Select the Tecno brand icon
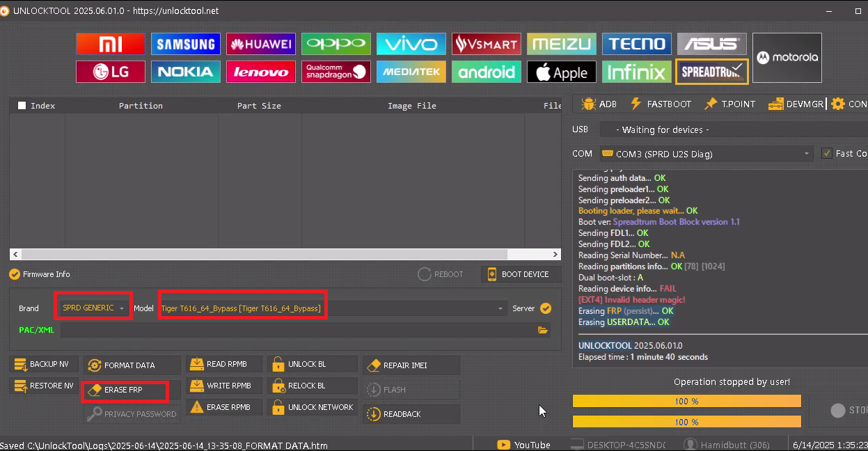This screenshot has width=868, height=451. [637, 44]
